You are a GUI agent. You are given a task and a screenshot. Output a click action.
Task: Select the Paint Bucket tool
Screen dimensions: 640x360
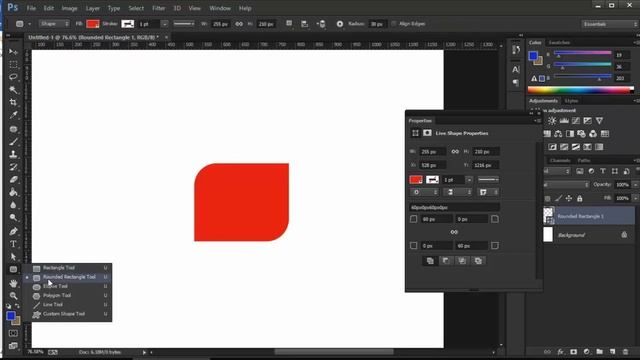coord(13,192)
